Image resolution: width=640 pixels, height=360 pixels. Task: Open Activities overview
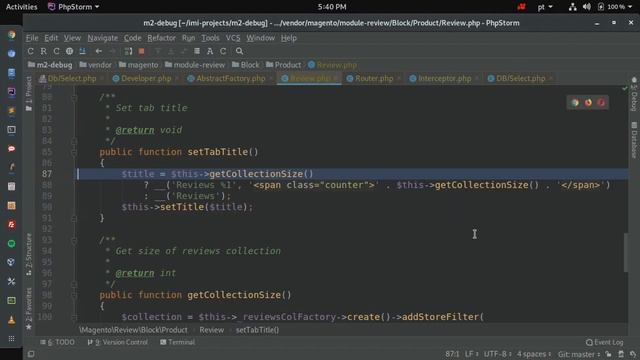coord(22,7)
